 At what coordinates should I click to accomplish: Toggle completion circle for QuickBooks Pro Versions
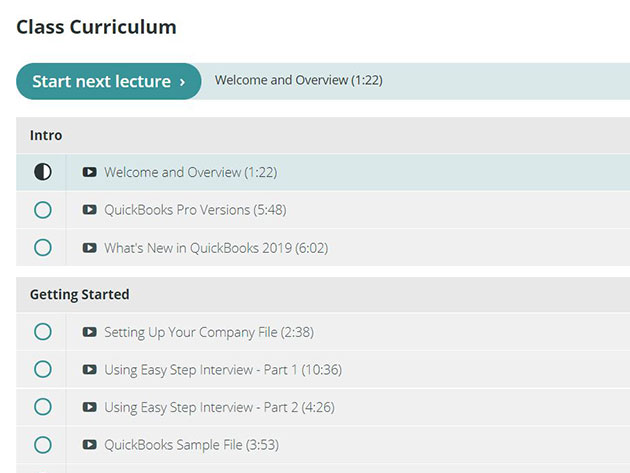(43, 210)
